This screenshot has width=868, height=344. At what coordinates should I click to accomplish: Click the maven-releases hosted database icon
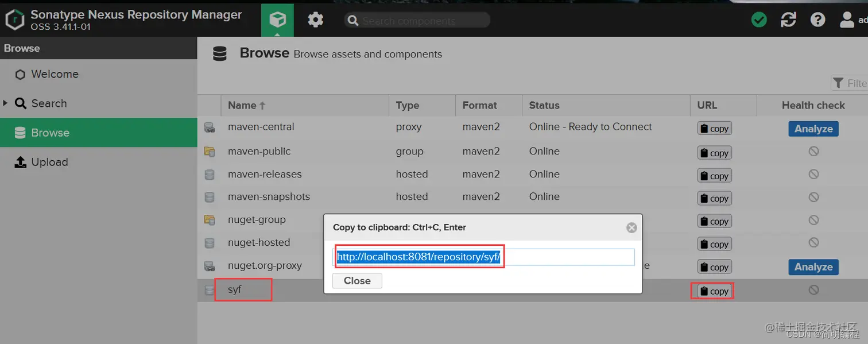point(210,175)
